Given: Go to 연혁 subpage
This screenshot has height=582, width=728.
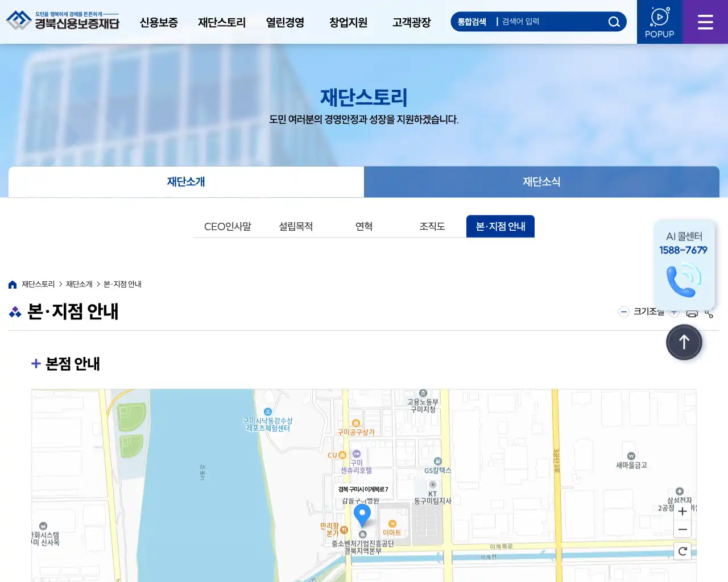Looking at the screenshot, I should pos(364,226).
